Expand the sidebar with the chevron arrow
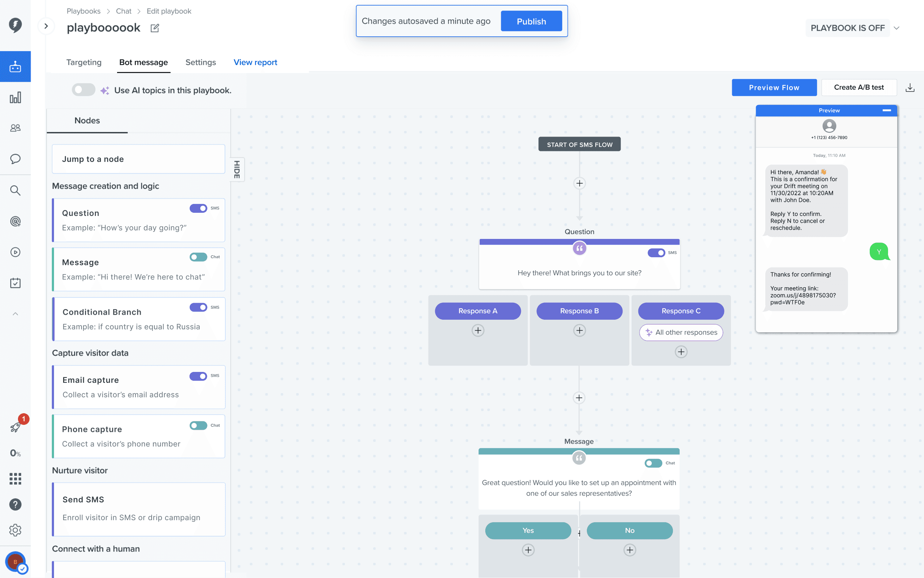The height and width of the screenshot is (578, 924). [46, 26]
